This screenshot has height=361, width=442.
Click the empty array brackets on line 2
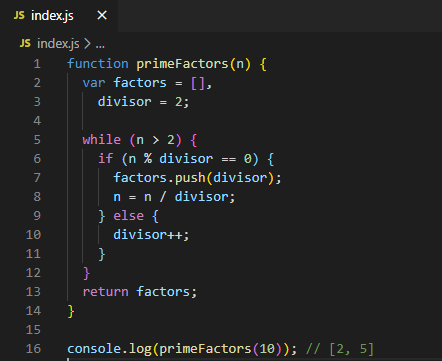click(x=198, y=83)
